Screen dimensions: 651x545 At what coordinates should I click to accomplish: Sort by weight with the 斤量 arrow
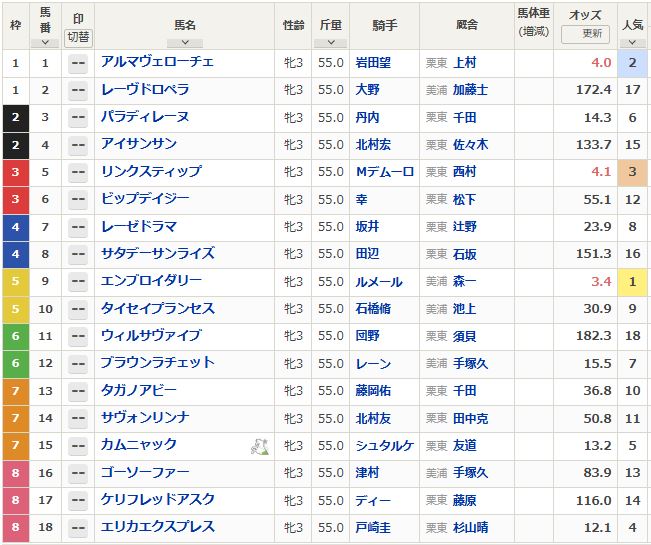click(x=330, y=43)
